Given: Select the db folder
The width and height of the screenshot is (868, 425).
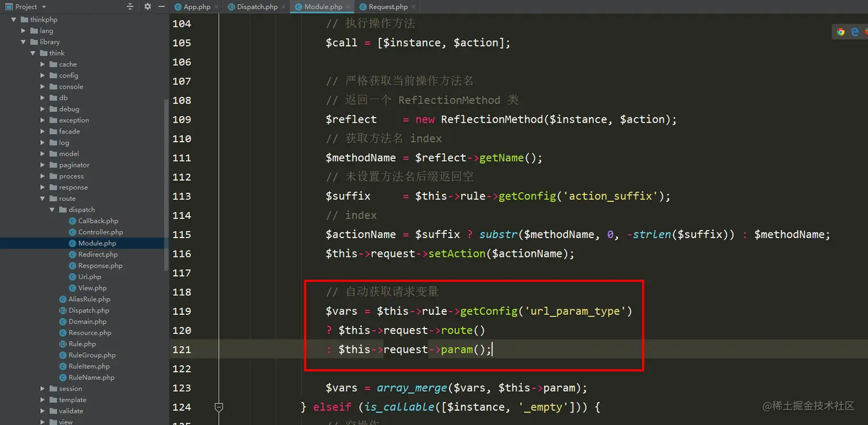Looking at the screenshot, I should point(63,98).
